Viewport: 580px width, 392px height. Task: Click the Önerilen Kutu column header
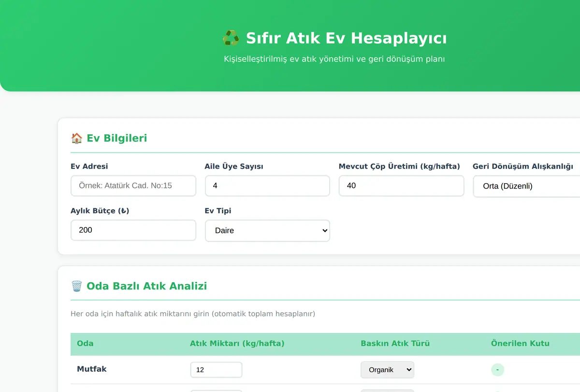(x=520, y=344)
